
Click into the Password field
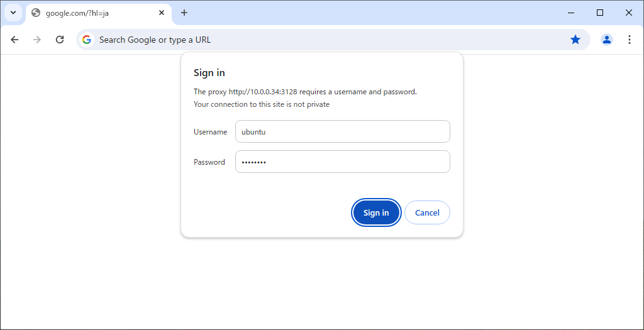(x=342, y=162)
